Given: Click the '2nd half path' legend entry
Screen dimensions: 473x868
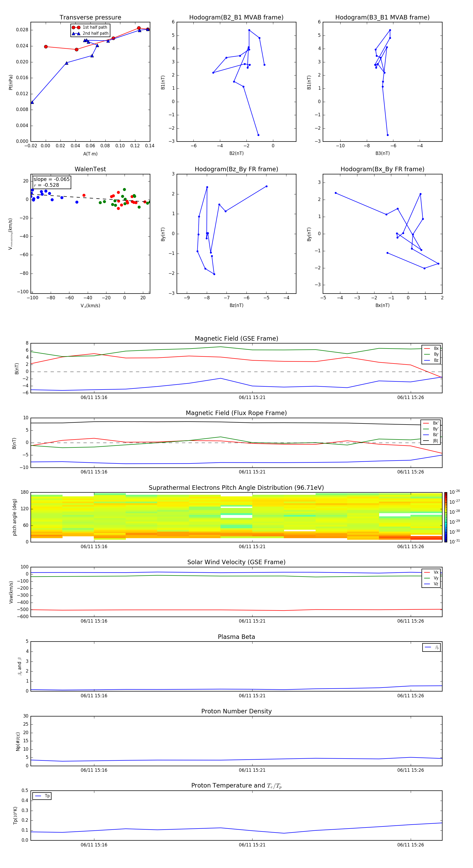Looking at the screenshot, I should pyautogui.click(x=90, y=33).
